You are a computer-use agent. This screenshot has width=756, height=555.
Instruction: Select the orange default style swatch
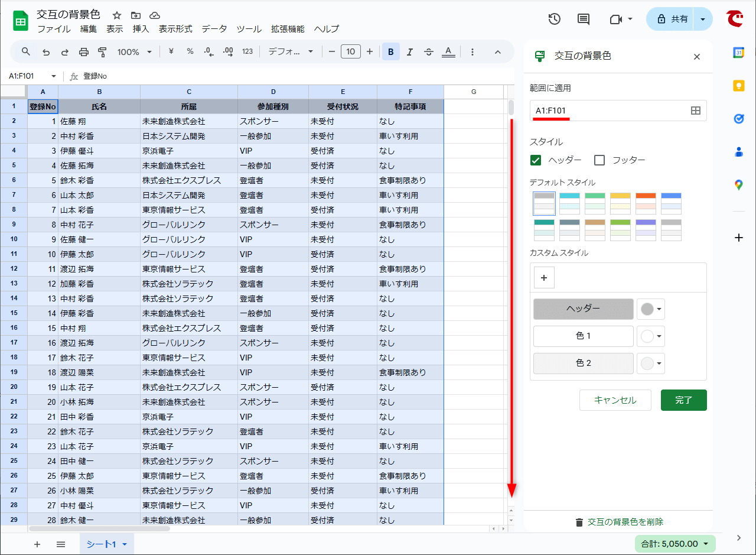point(646,203)
